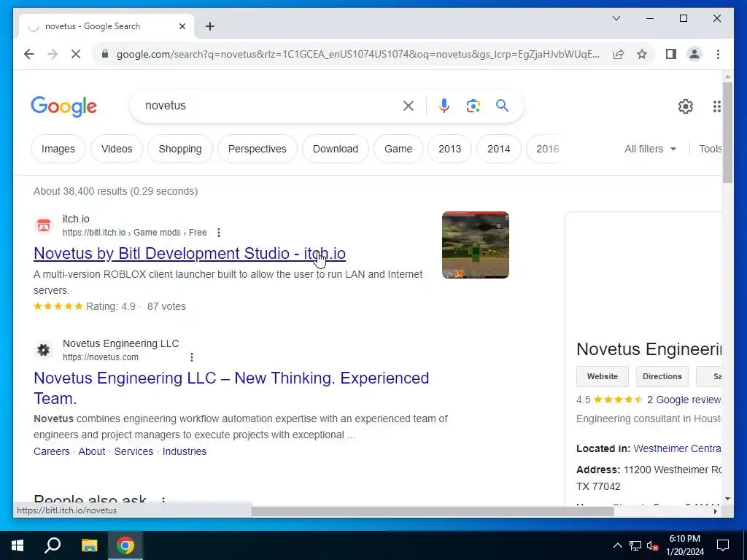Show hidden system tray icons
This screenshot has width=747, height=560.
pos(617,545)
